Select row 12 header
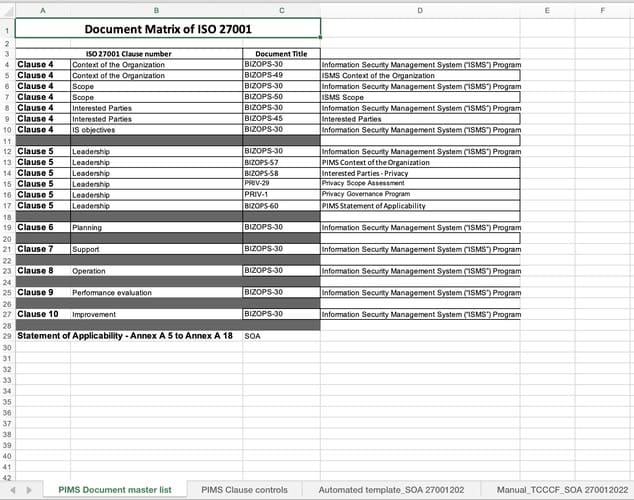 click(x=7, y=151)
